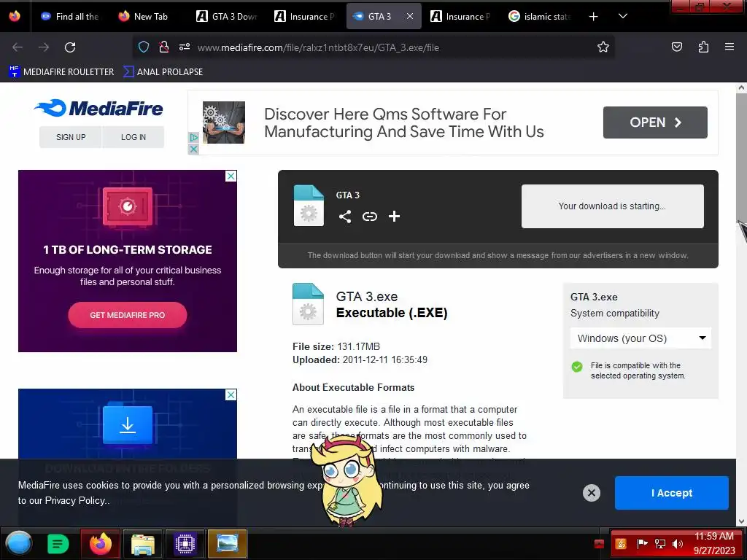The height and width of the screenshot is (560, 747).
Task: Click GET MEDIAFIRE PRO button
Action: (x=127, y=315)
